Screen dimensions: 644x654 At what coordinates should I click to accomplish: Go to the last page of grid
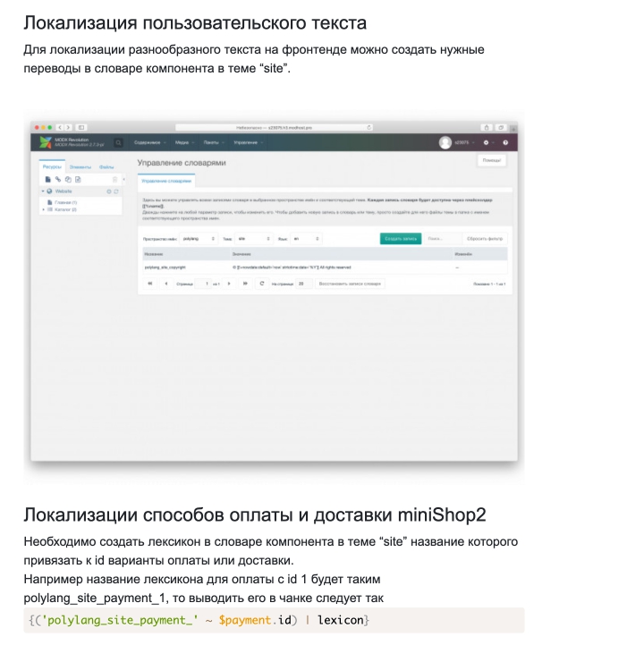pos(245,284)
